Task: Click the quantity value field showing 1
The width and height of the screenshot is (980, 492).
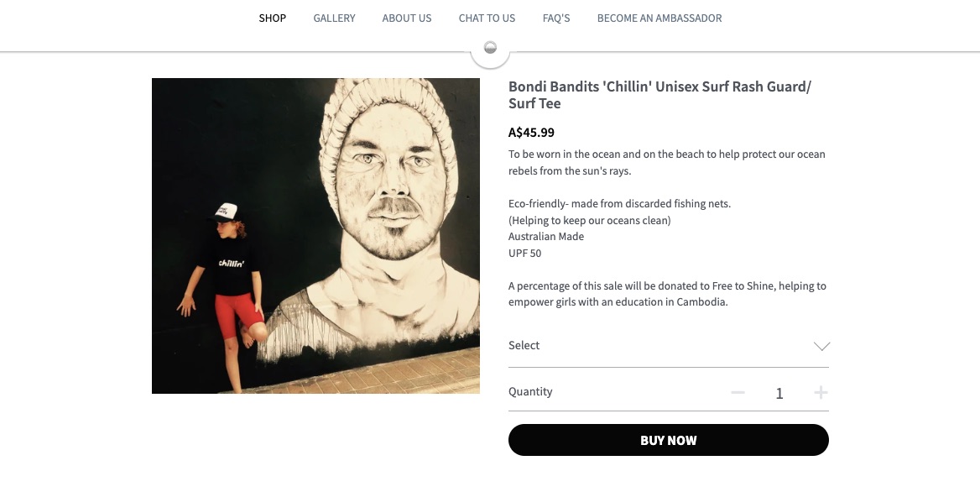Action: click(x=779, y=393)
